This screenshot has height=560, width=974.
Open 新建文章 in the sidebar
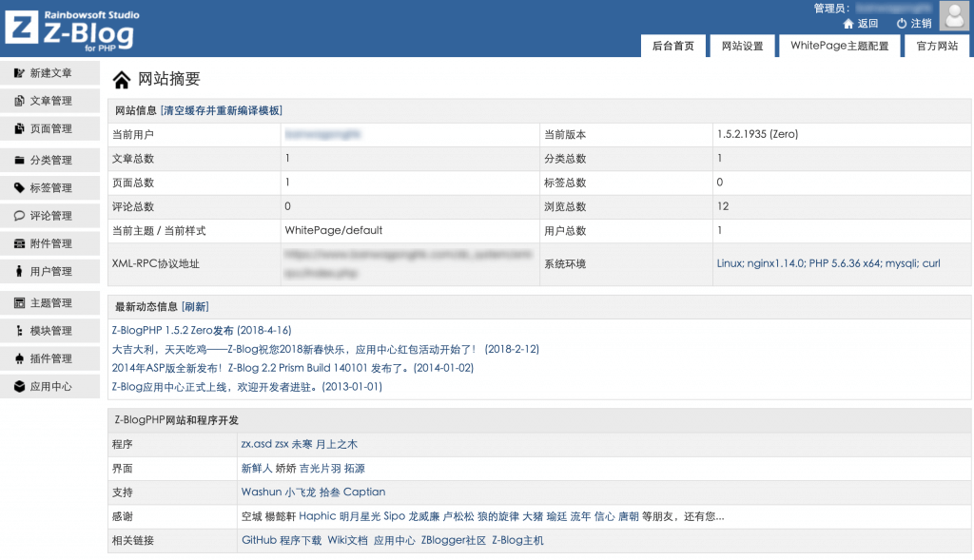tap(49, 73)
